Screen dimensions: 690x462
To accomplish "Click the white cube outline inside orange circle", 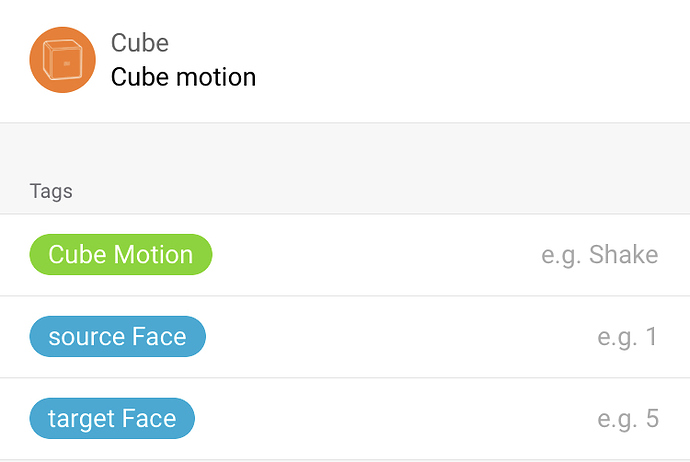I will click(x=62, y=62).
